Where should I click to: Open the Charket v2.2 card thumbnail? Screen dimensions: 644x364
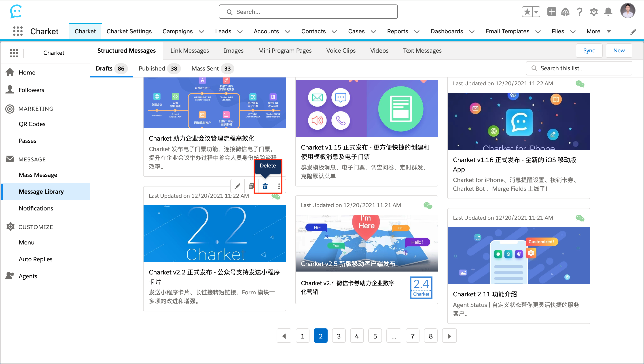214,233
